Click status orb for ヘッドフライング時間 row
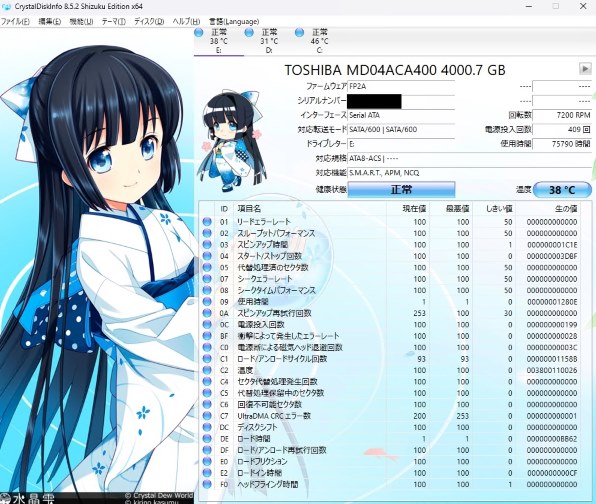This screenshot has height=504, width=596. point(207,484)
